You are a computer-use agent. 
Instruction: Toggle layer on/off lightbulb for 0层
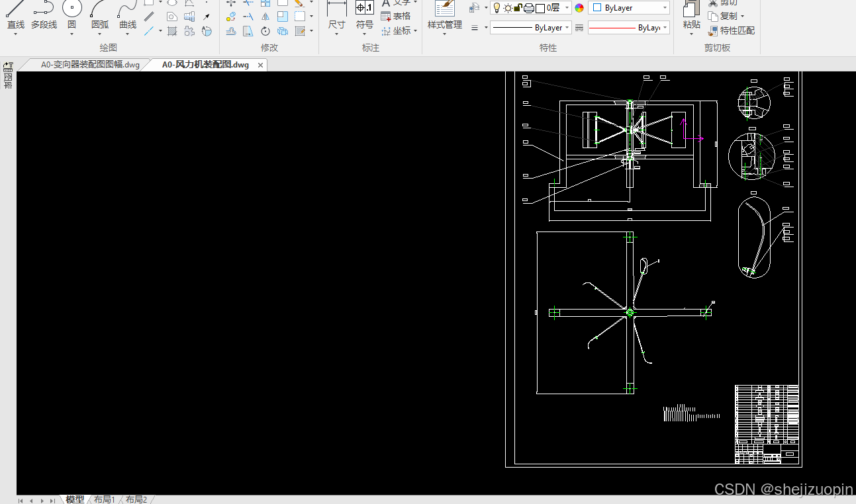pos(497,8)
